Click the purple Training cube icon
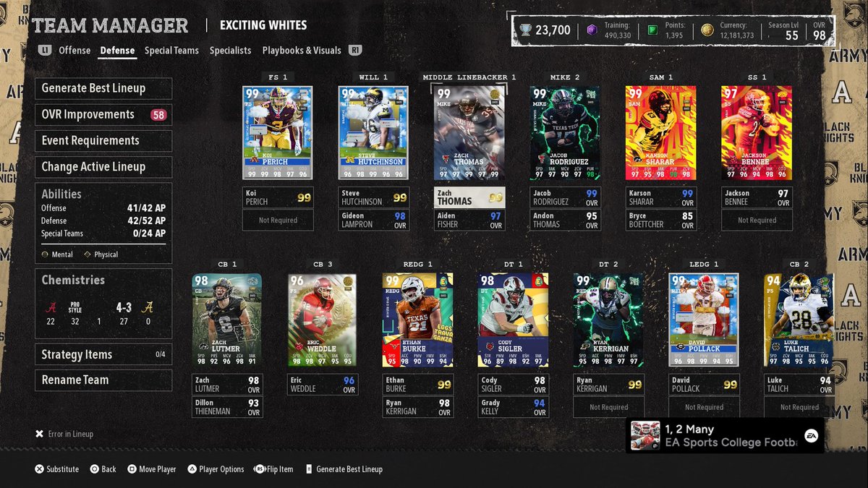The image size is (868, 488). (592, 30)
